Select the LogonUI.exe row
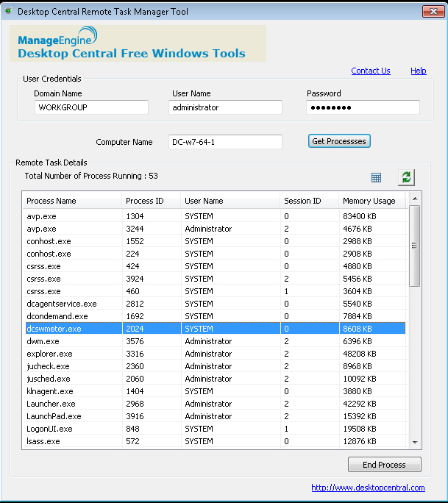Viewport: 448px width, 503px height. coord(214,429)
